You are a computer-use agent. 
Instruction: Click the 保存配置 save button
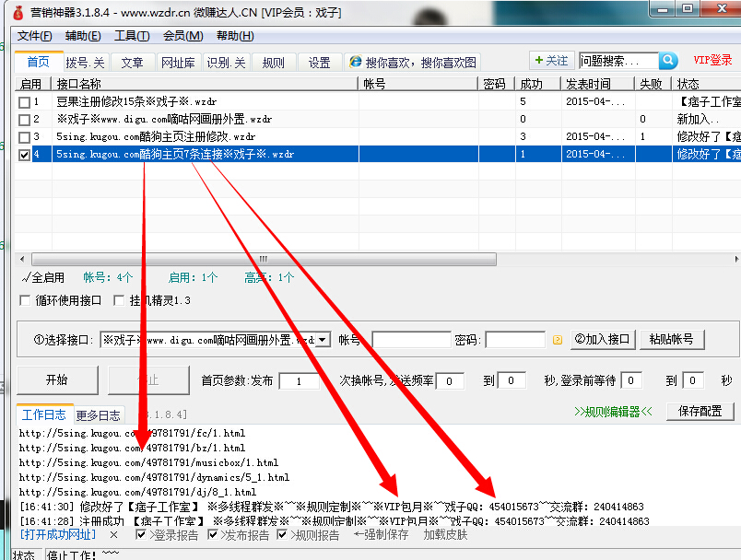click(699, 411)
